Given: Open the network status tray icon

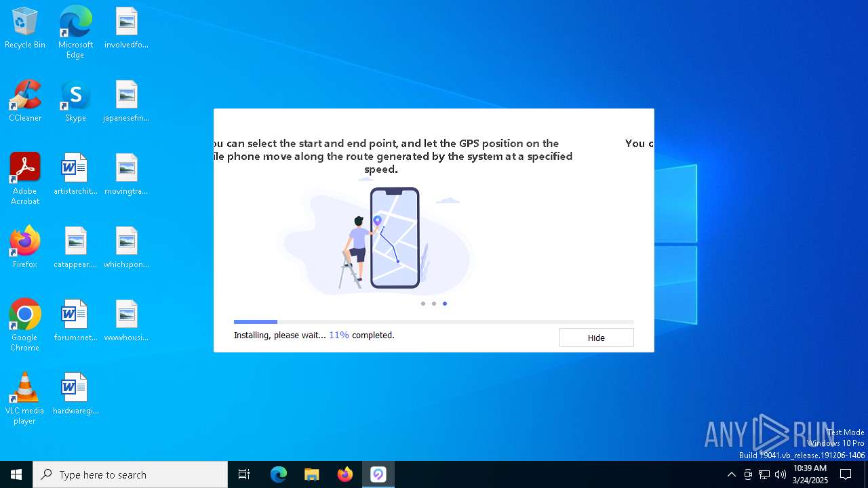Looking at the screenshot, I should click(764, 474).
